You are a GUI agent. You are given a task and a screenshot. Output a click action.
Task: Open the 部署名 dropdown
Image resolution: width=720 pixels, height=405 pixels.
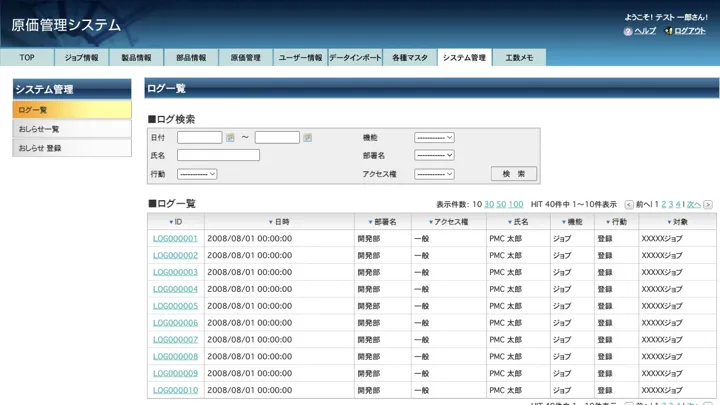[434, 155]
